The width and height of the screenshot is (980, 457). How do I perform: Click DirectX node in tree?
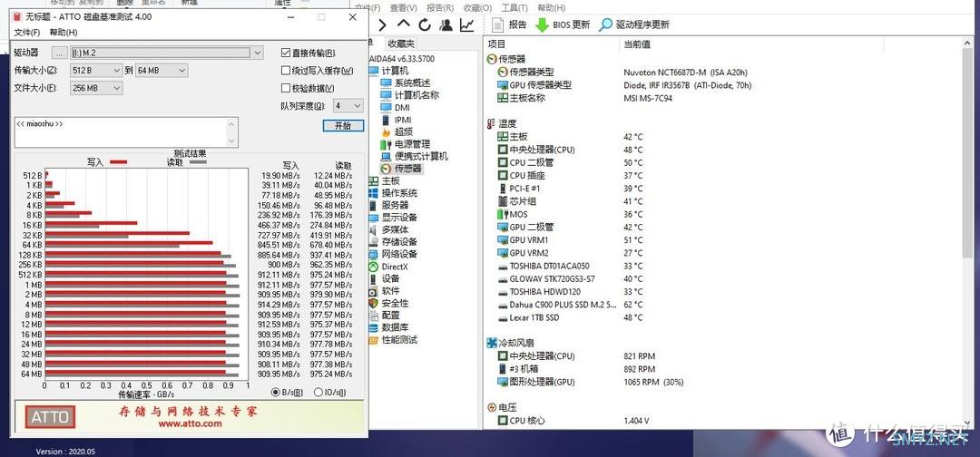[x=387, y=267]
